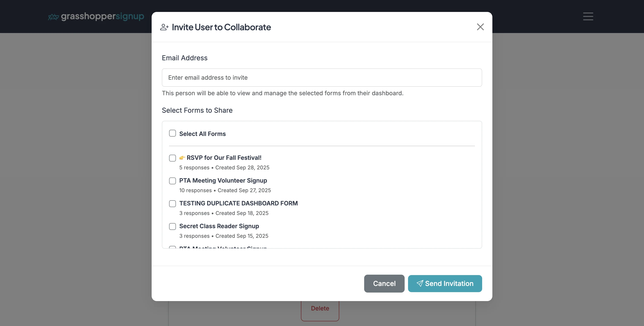Click the invite-user icon beside the dialog title
The width and height of the screenshot is (644, 326).
tap(164, 27)
